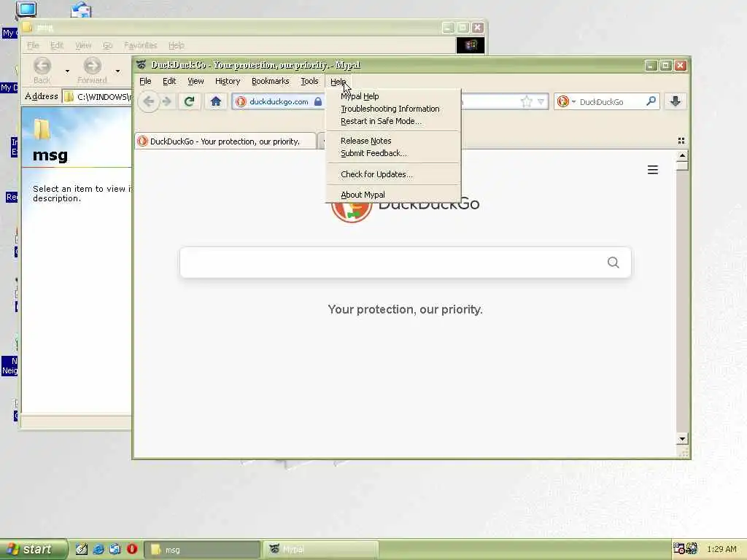Close the Help menu via Help
The width and height of the screenshot is (747, 560).
(338, 82)
